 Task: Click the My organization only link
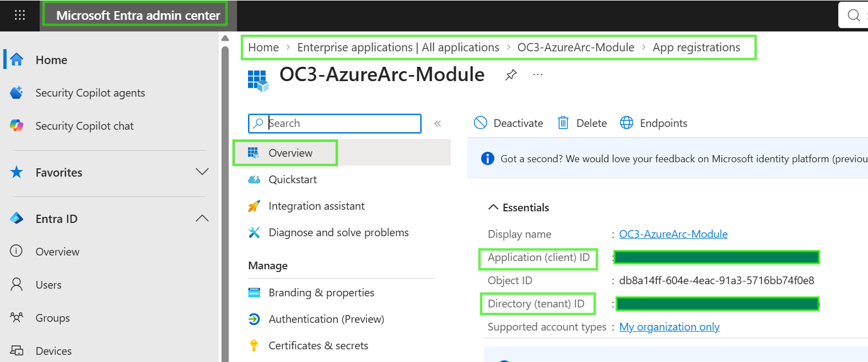669,327
